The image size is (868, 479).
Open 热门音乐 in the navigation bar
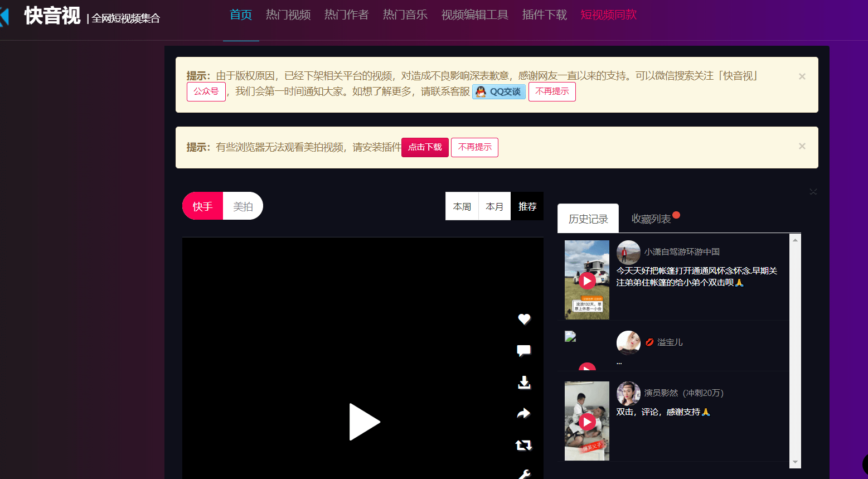[405, 15]
